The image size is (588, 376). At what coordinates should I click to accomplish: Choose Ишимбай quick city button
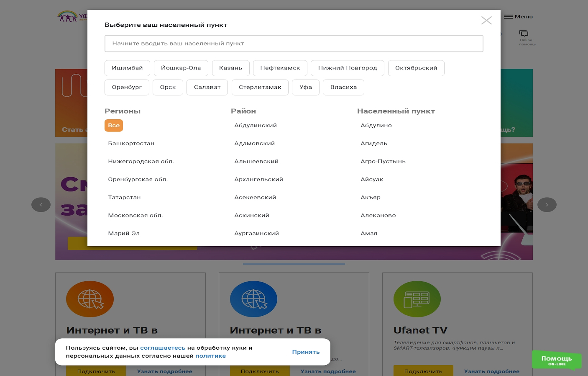tap(128, 68)
